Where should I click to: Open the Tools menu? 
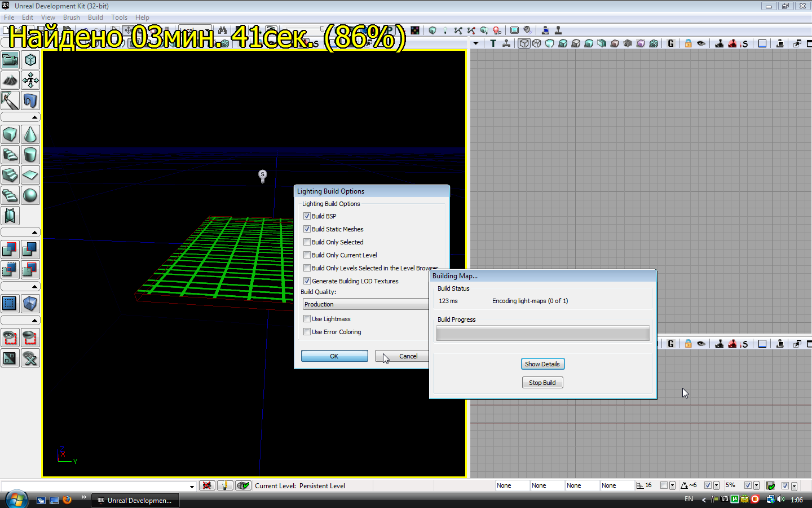click(x=119, y=17)
